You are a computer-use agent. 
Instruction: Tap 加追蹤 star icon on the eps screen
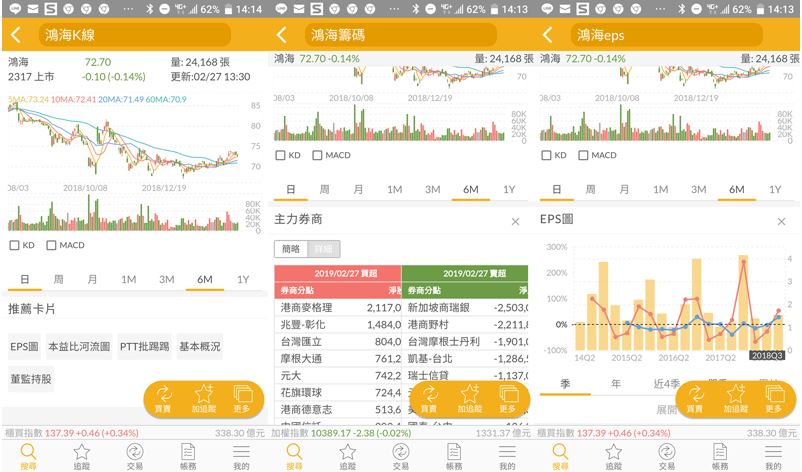[736, 399]
